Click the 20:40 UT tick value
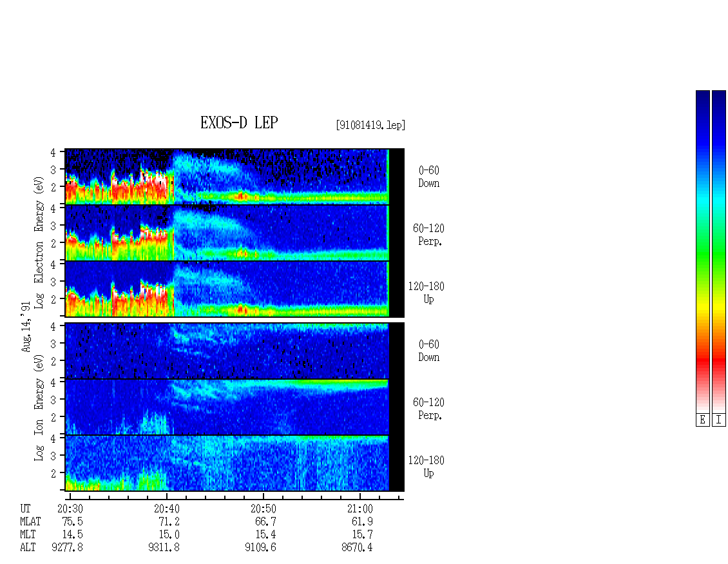Image resolution: width=728 pixels, height=564 pixels. (x=167, y=509)
